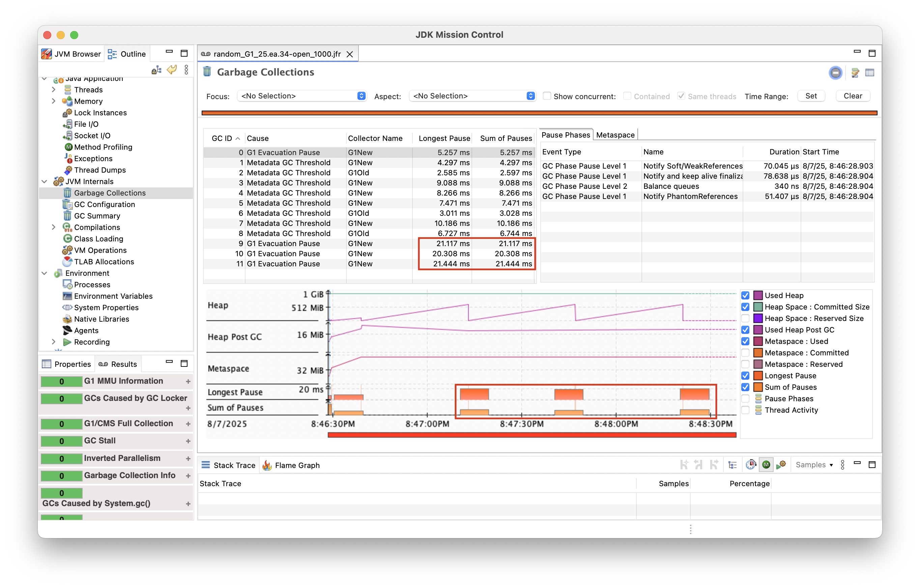Image resolution: width=920 pixels, height=588 pixels.
Task: Click the Sum of Pauses orange color swatch
Action: [x=758, y=387]
